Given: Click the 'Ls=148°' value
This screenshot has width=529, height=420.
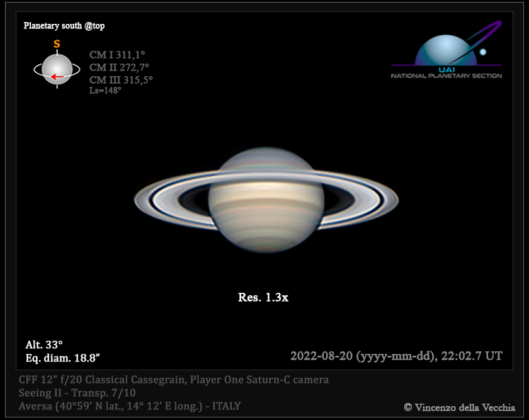Looking at the screenshot, I should coord(105,91).
